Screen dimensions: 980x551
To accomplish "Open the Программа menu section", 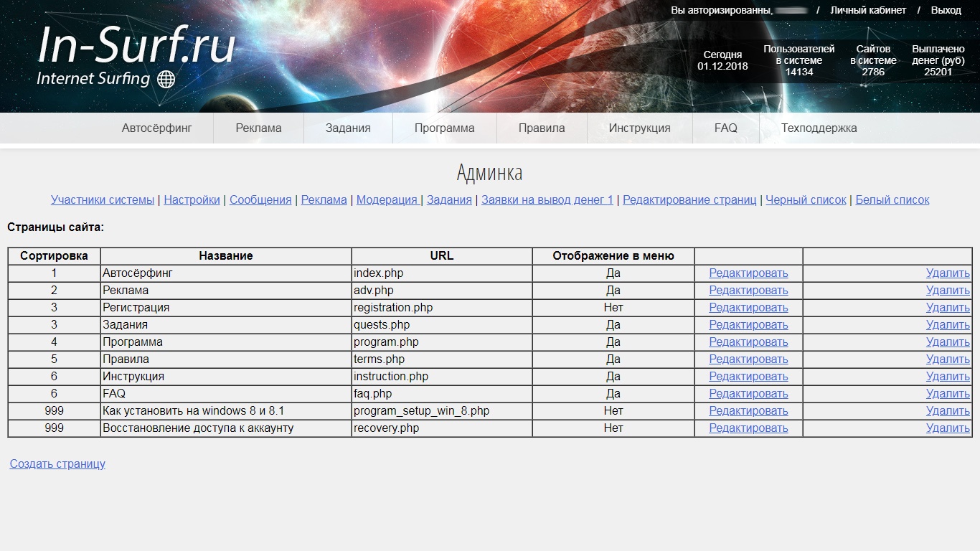I will point(444,128).
